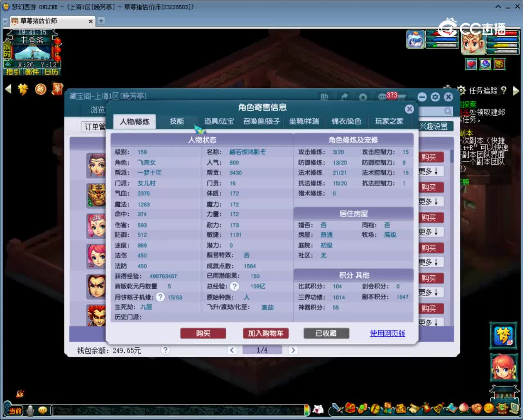
Task: Open the blue orb icon near the avatar
Action: pyautogui.click(x=485, y=64)
